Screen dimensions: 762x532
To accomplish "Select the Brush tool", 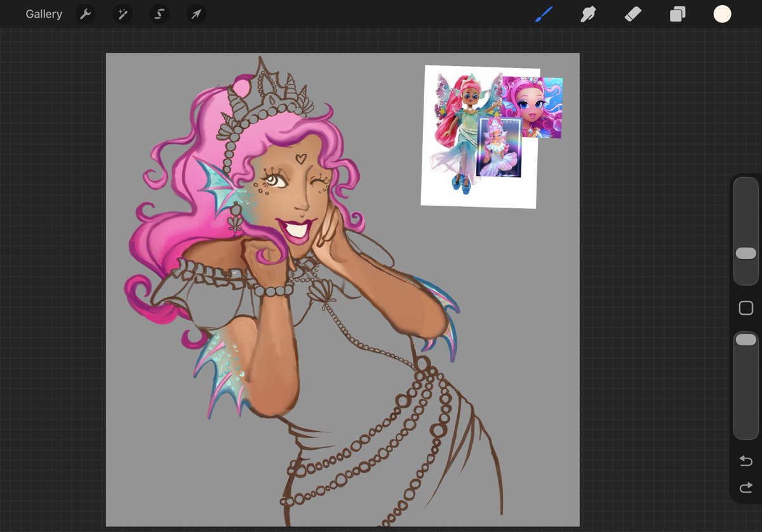I will 544,14.
